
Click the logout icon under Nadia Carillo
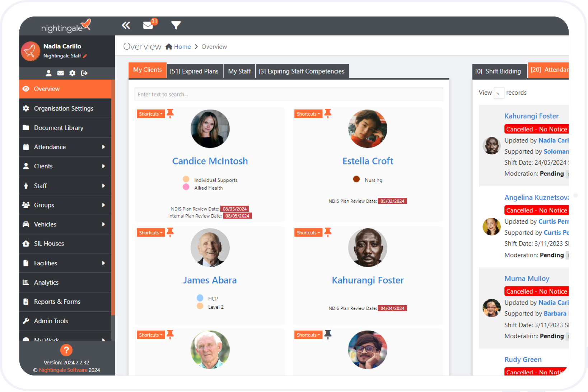84,73
